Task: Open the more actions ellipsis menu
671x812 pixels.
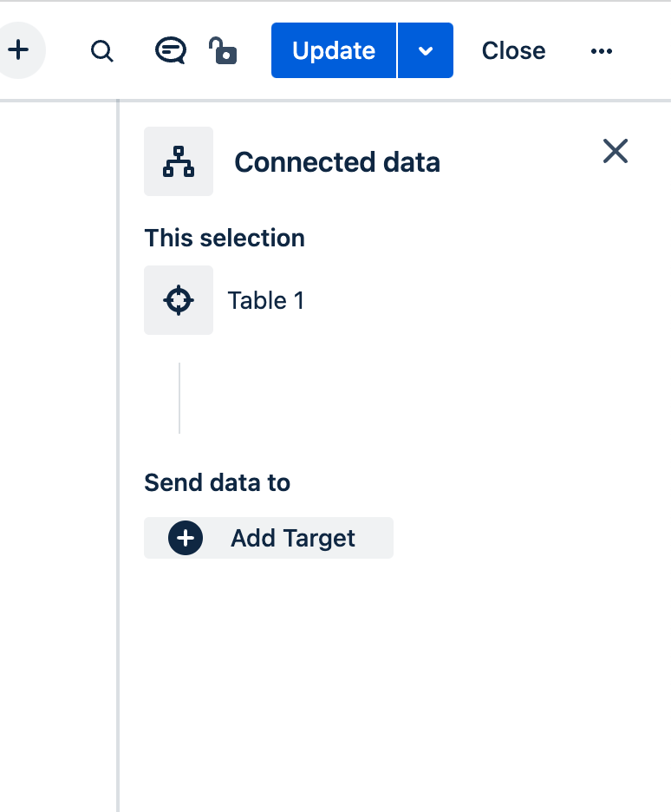Action: 601,51
